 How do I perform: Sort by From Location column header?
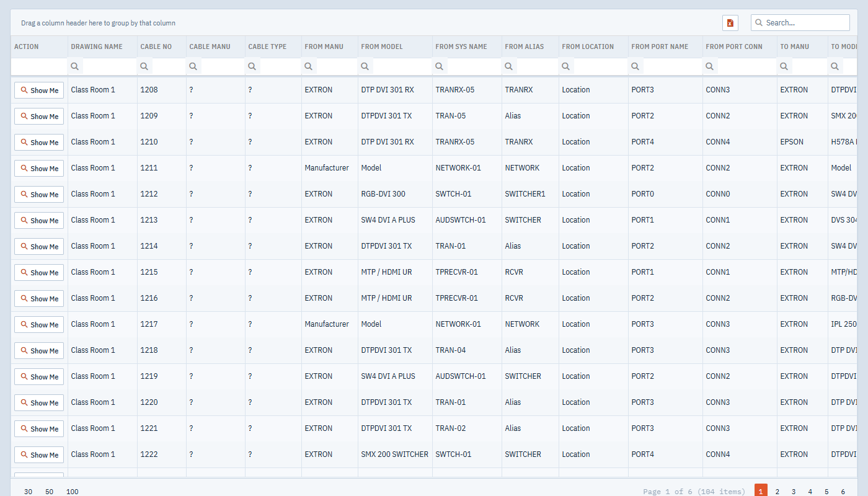593,46
